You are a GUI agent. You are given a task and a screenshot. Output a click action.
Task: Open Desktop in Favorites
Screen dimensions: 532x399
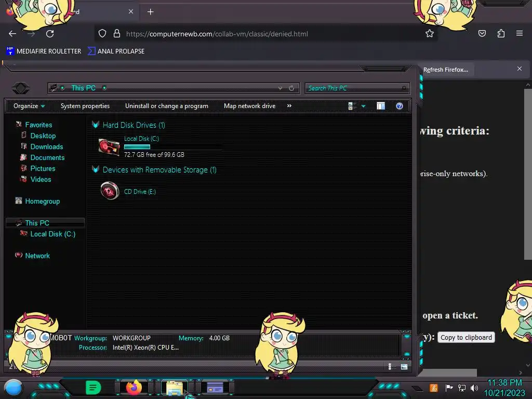coord(43,136)
